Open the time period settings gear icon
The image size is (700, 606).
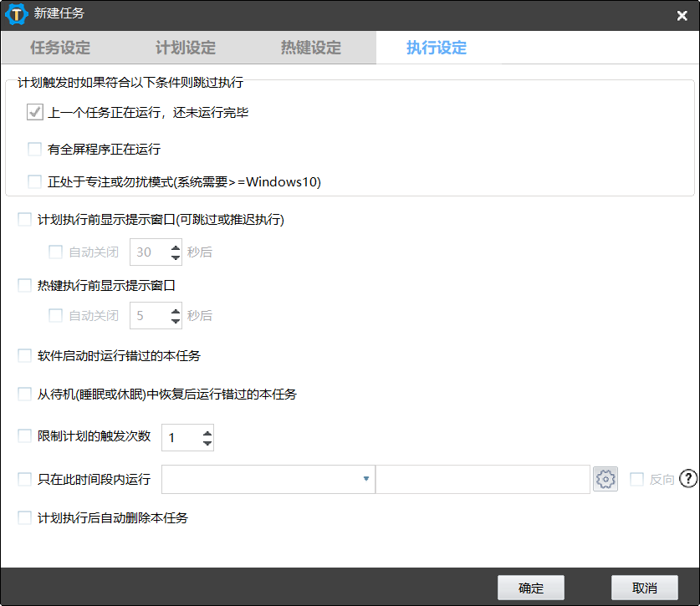point(605,478)
